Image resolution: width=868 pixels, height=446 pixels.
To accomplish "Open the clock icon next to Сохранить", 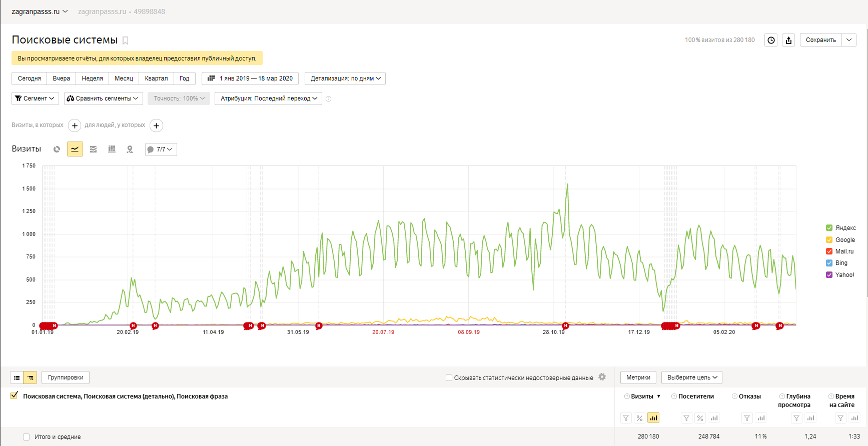I will (x=771, y=40).
